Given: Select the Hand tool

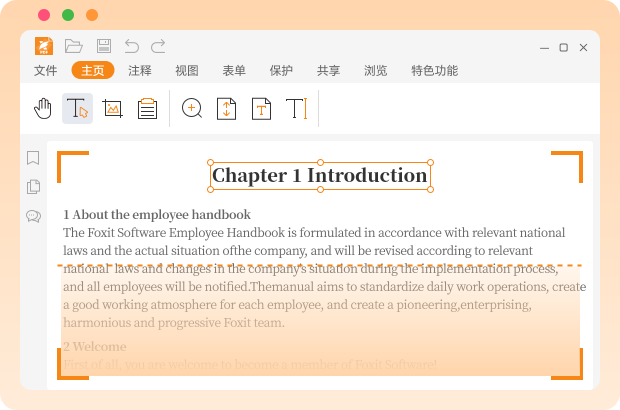Looking at the screenshot, I should coord(43,108).
